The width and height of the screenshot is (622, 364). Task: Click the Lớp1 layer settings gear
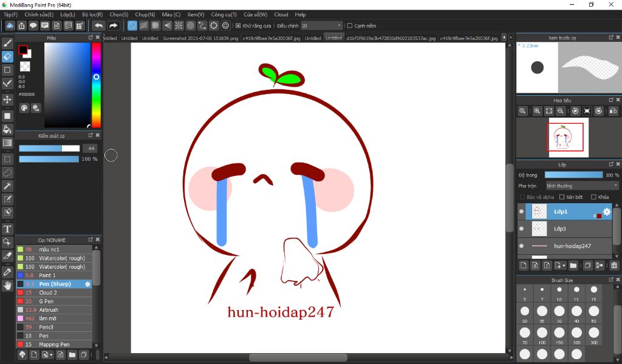pos(606,211)
